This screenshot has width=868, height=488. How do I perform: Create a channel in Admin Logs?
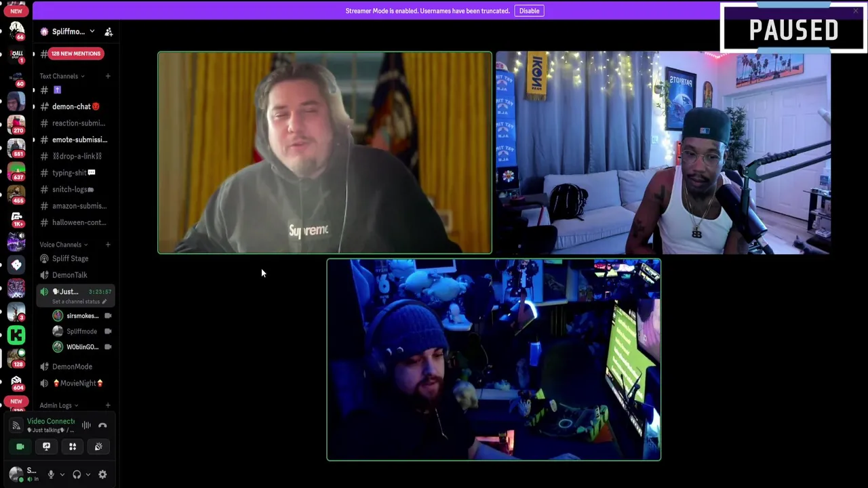point(108,405)
